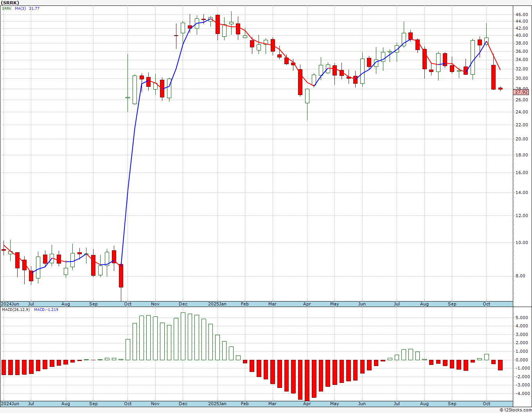Click the -3.000 MACD axis label
532x413 pixels.
pos(522,385)
